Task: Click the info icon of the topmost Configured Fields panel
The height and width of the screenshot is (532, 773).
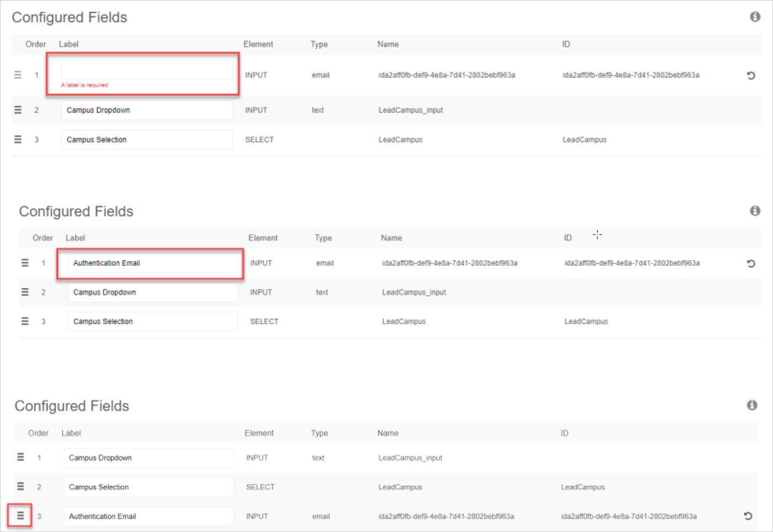Action: click(x=755, y=17)
